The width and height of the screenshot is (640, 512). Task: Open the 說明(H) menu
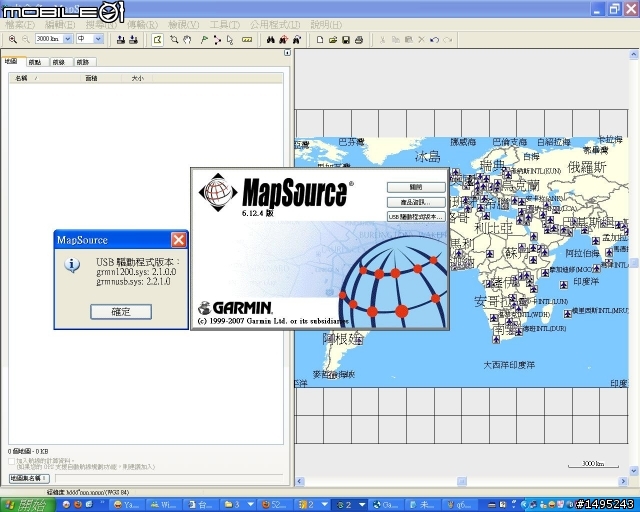pos(326,25)
